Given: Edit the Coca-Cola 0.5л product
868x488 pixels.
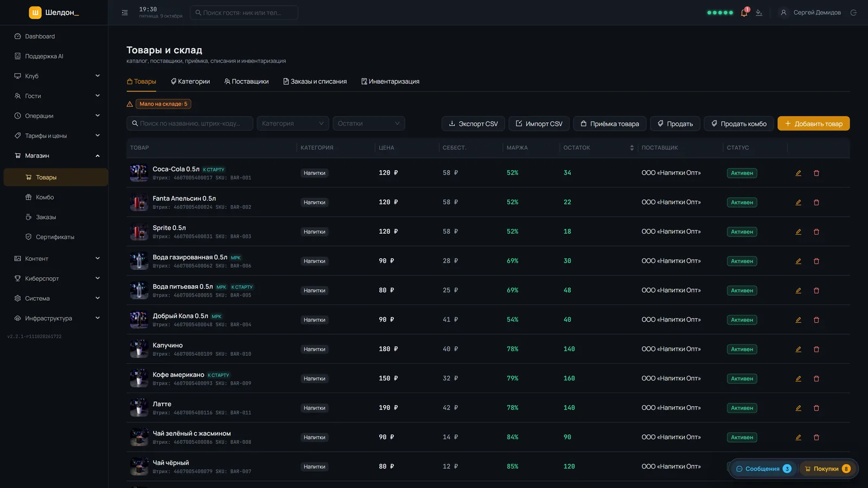Looking at the screenshot, I should tap(798, 173).
